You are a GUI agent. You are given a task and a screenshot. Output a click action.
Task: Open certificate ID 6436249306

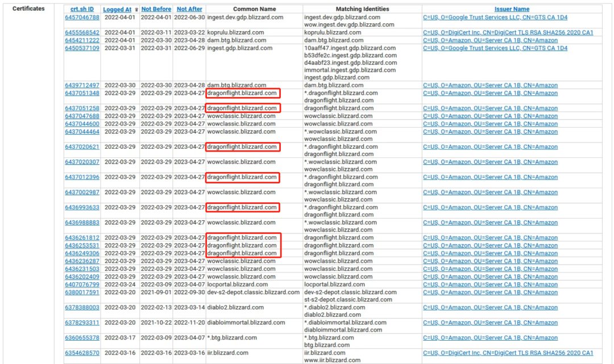click(x=82, y=253)
